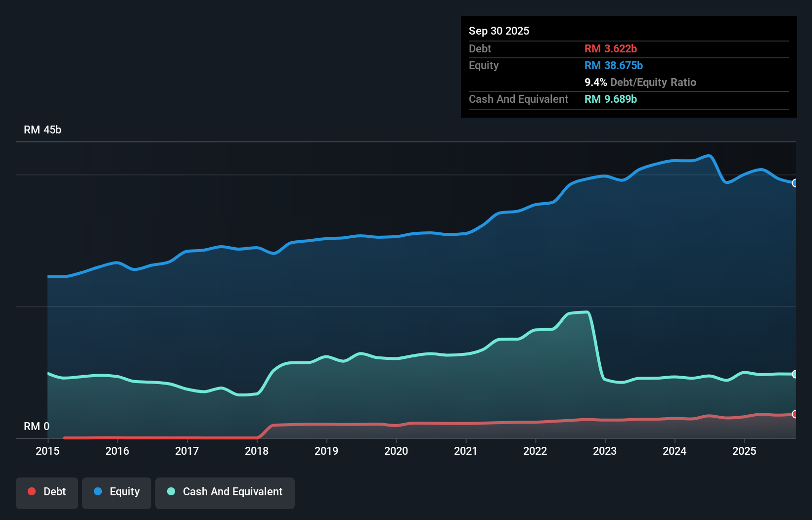This screenshot has height=520, width=812.
Task: Click the RM 38.675b Equity value
Action: [613, 65]
